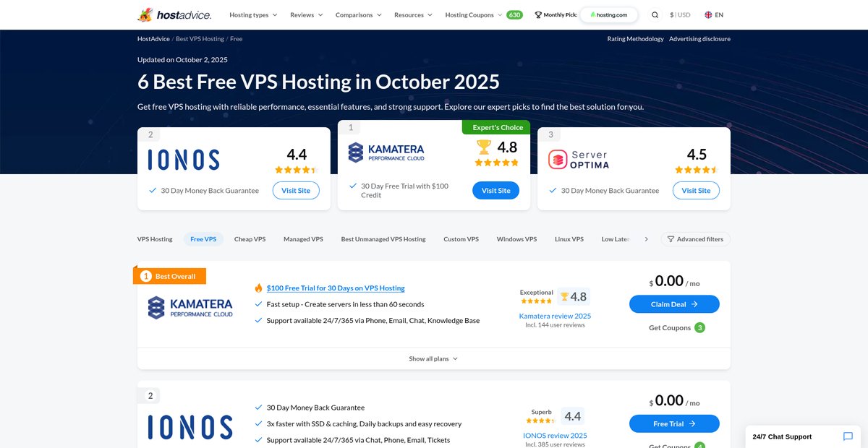Image resolution: width=868 pixels, height=448 pixels.
Task: Select the VPS Hosting tab
Action: pyautogui.click(x=155, y=239)
